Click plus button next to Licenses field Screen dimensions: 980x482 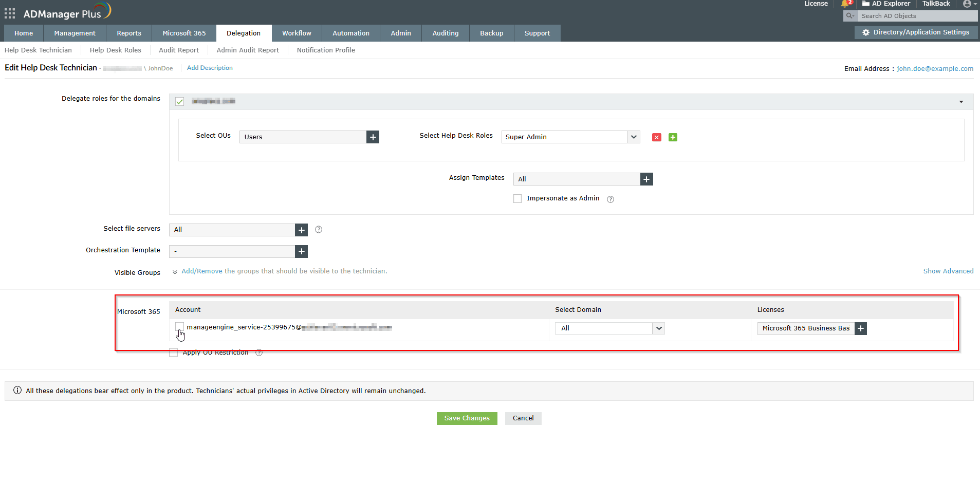pyautogui.click(x=861, y=328)
